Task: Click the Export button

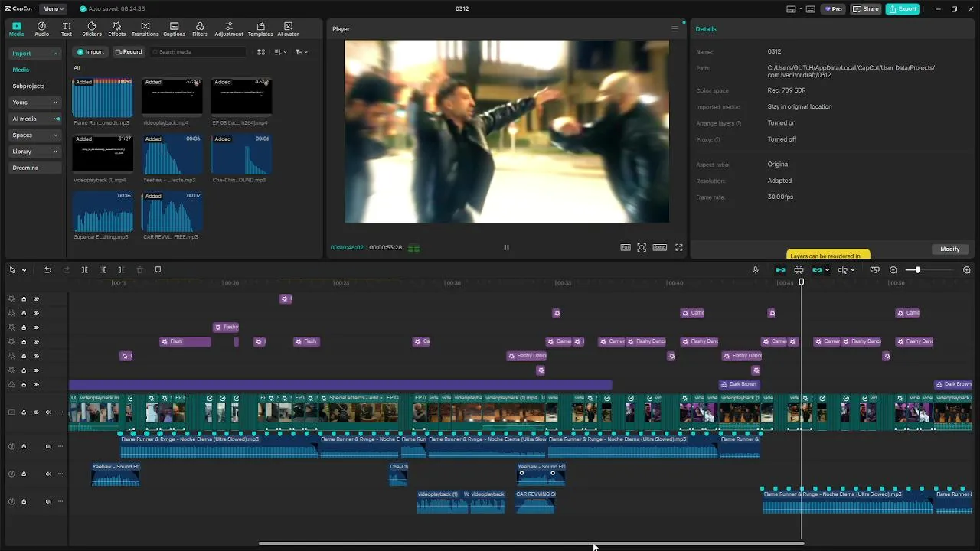Action: pos(903,9)
